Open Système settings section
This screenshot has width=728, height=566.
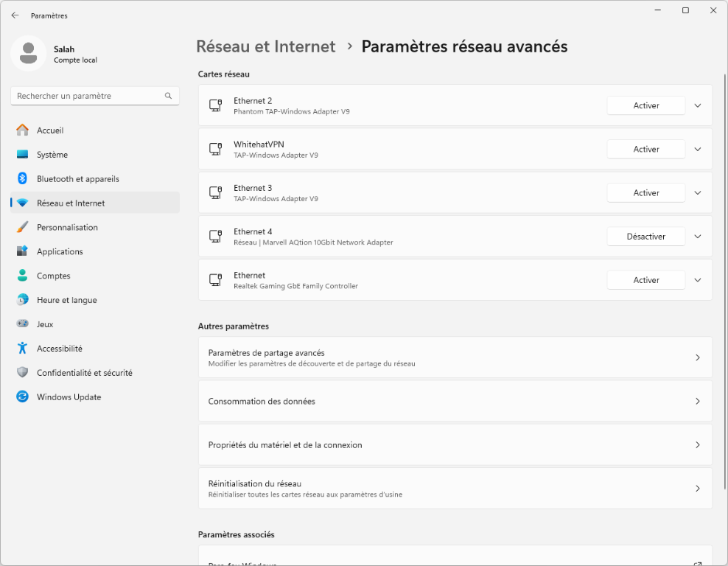(95, 154)
